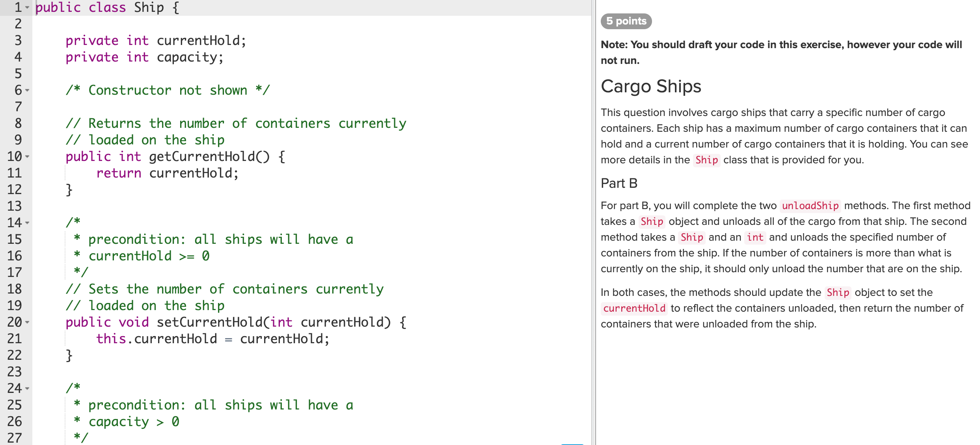Click the red unloadShip code label
The image size is (980, 445).
click(x=810, y=206)
